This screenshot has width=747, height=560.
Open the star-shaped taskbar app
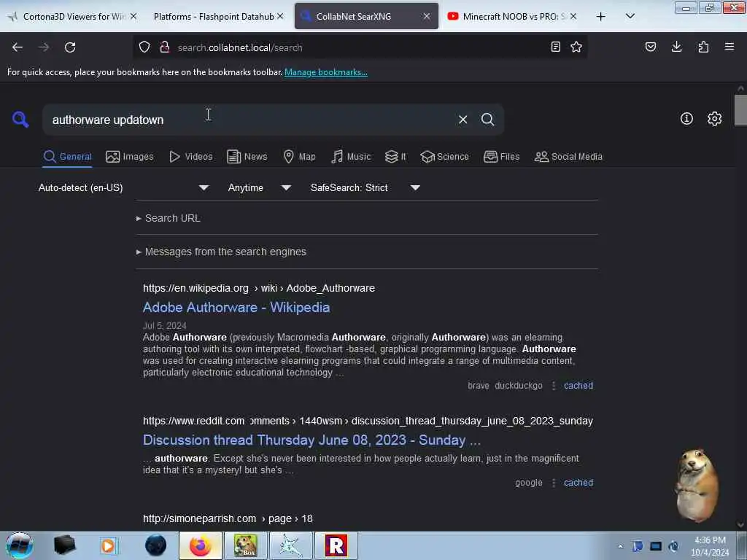point(290,545)
